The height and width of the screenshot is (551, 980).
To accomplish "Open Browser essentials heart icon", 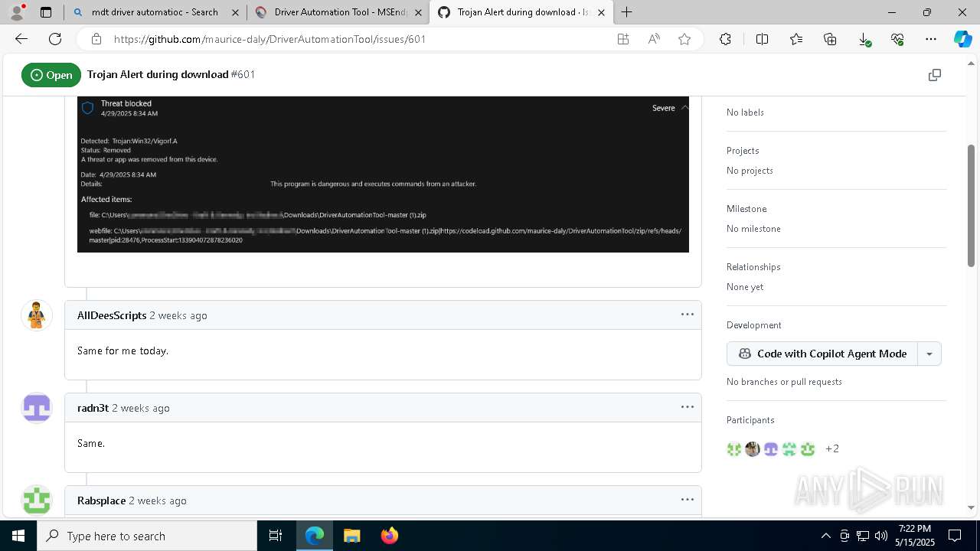I will coord(897,39).
